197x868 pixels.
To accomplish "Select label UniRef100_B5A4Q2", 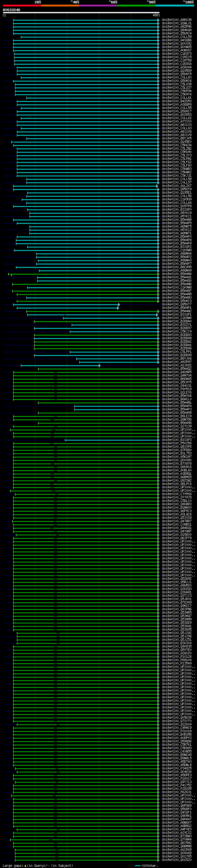I will coord(177,369).
